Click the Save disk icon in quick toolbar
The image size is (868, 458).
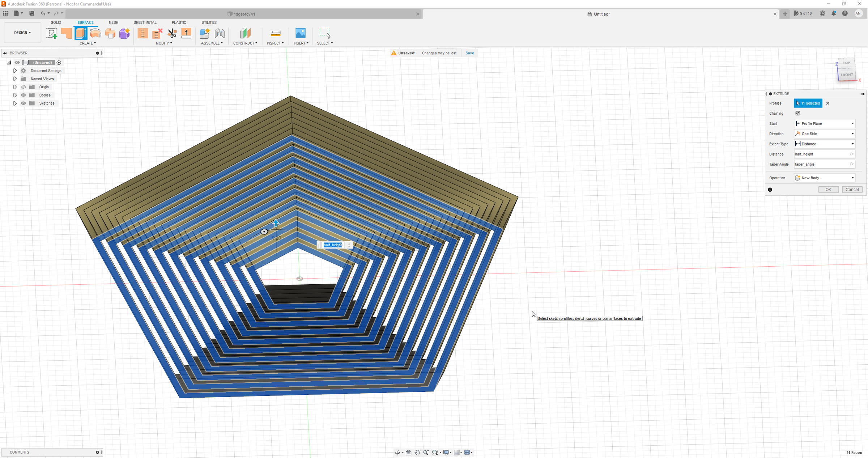pyautogui.click(x=32, y=13)
